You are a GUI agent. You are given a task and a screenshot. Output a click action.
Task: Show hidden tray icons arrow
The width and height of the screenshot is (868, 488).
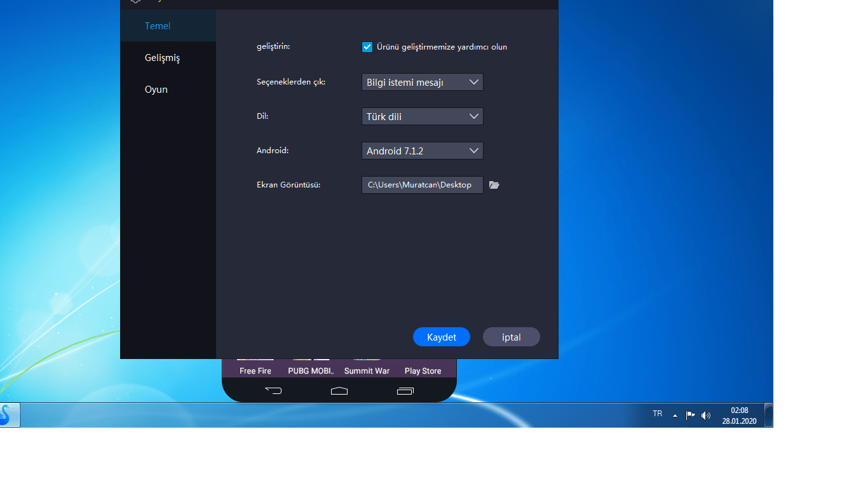675,416
